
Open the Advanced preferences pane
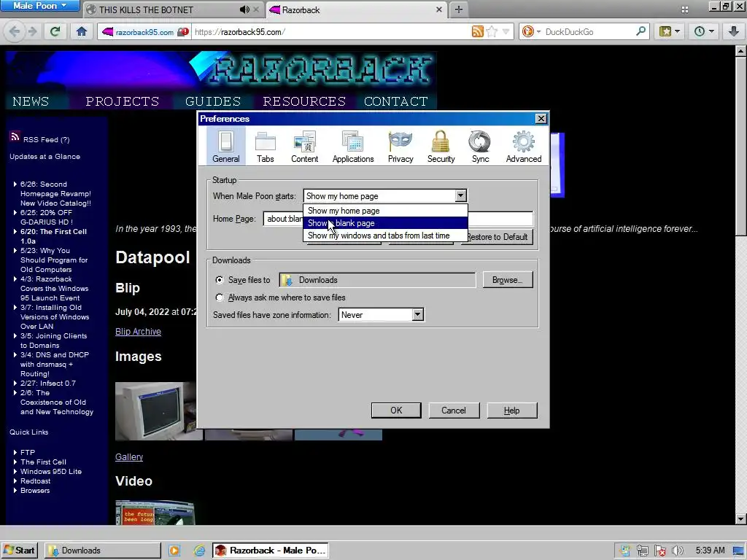(524, 146)
